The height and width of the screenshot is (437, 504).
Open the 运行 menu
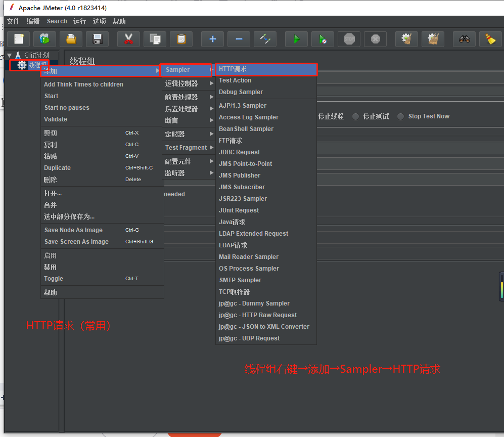pos(79,21)
